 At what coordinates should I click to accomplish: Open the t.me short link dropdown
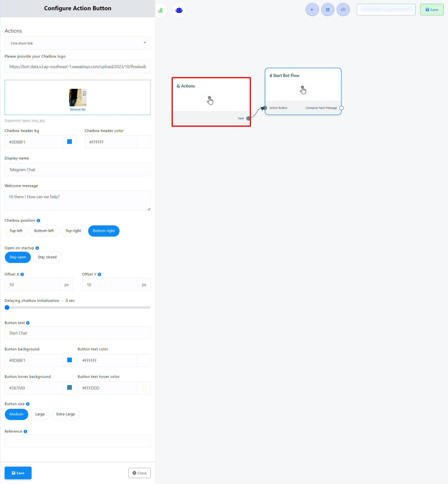[77, 43]
